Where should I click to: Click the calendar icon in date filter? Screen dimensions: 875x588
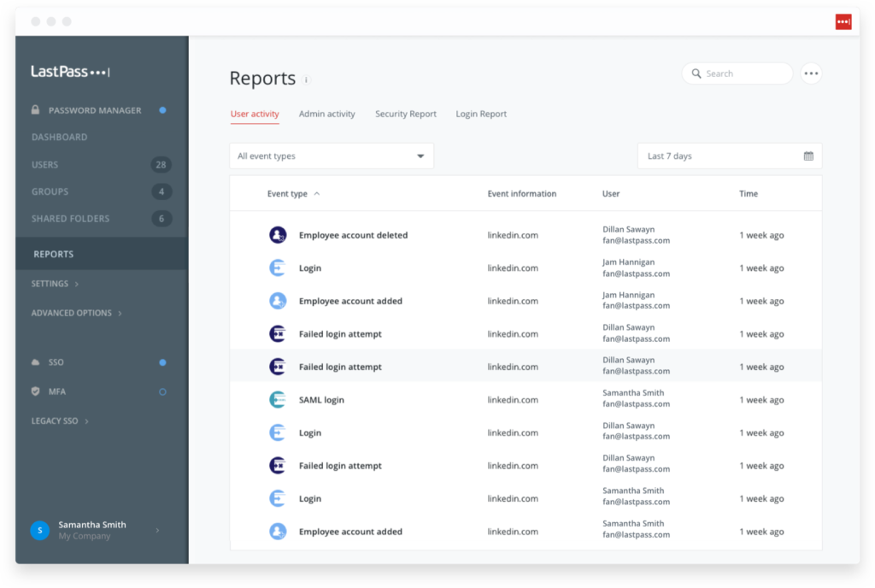coord(807,156)
